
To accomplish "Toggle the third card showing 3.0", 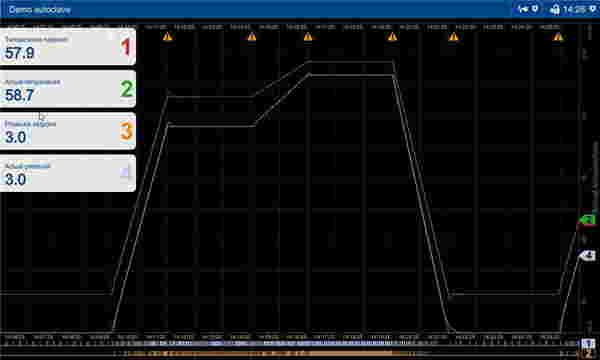I will point(67,131).
